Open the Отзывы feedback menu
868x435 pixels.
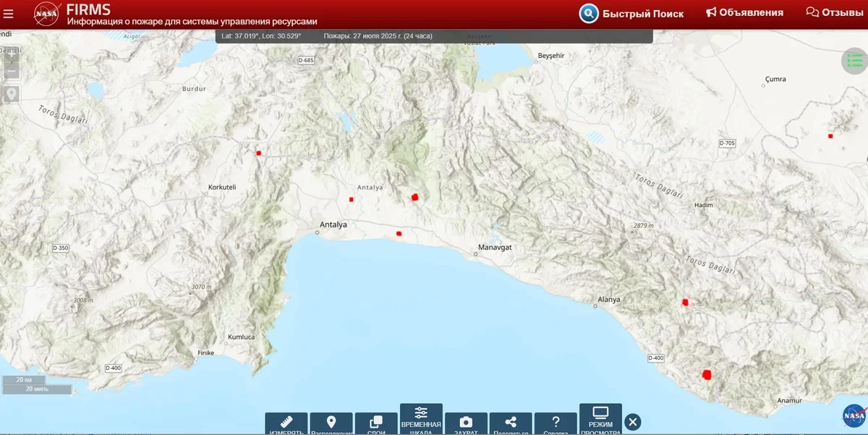point(836,12)
